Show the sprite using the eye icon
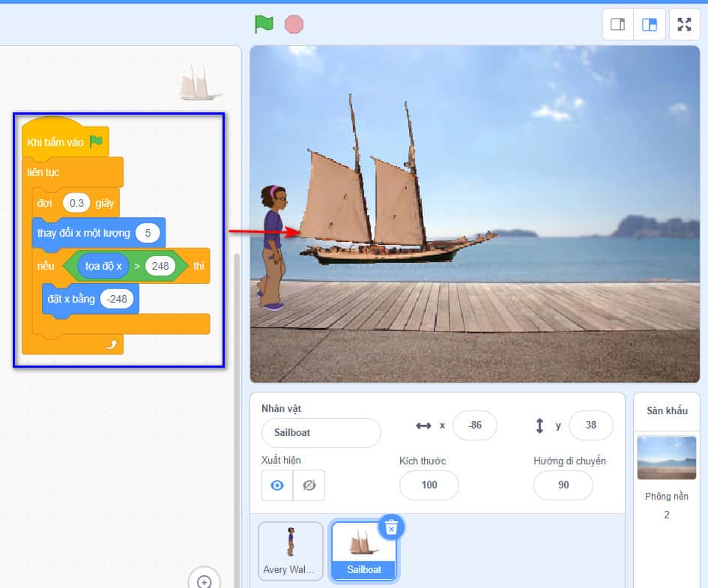The height and width of the screenshot is (588, 708). click(x=277, y=485)
